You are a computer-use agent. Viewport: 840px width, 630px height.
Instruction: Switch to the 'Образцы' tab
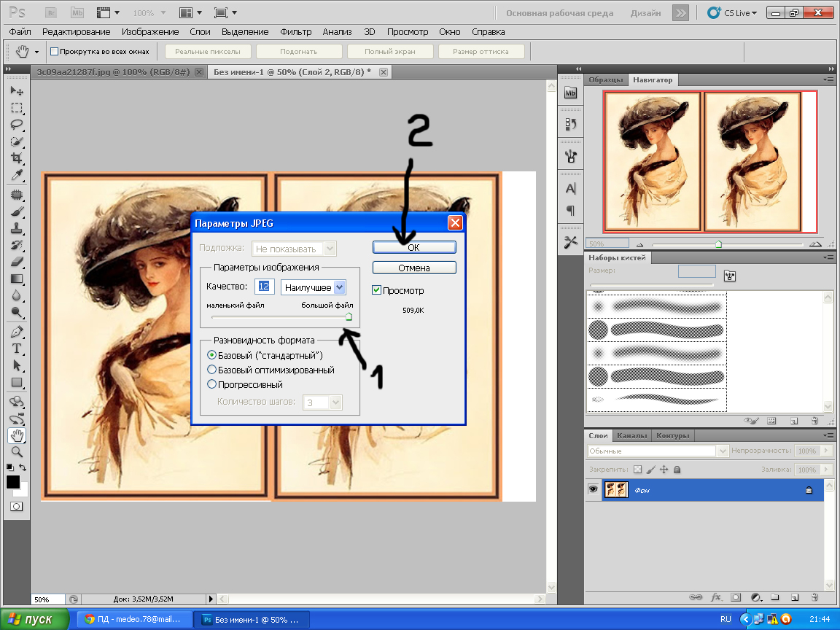coord(605,79)
